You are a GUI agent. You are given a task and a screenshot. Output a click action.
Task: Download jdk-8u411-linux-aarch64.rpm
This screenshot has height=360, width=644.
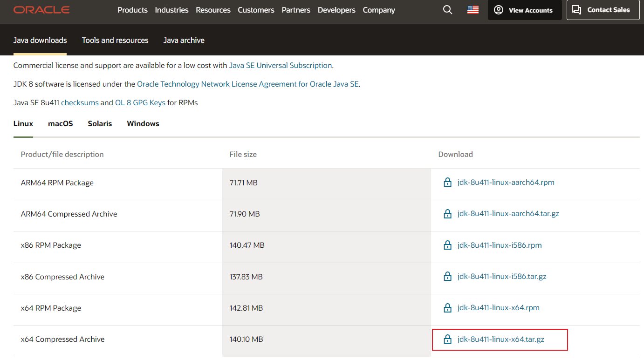(x=506, y=182)
